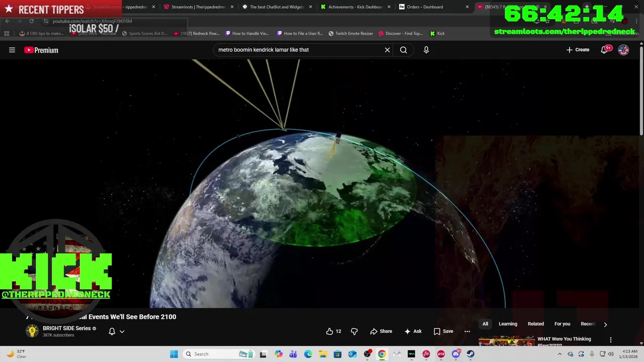Open the Sports Scores Bot D... bookmark
Screen dimensions: 644x362
[144, 34]
